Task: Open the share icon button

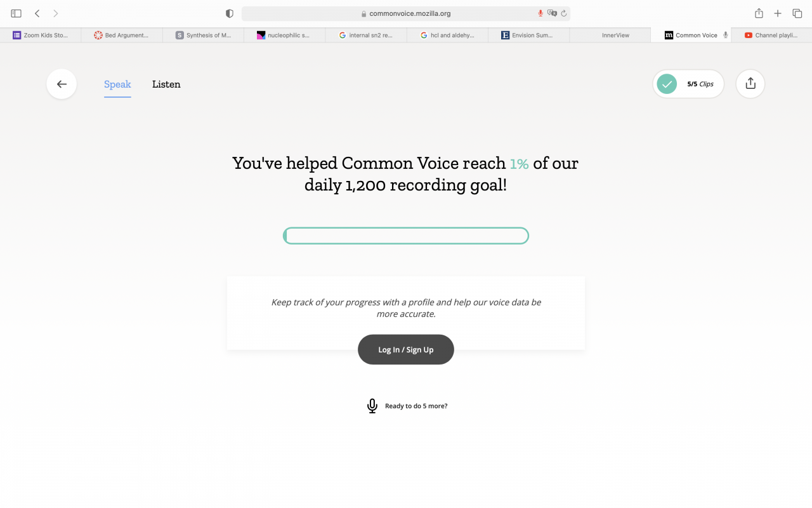Action: pos(750,84)
